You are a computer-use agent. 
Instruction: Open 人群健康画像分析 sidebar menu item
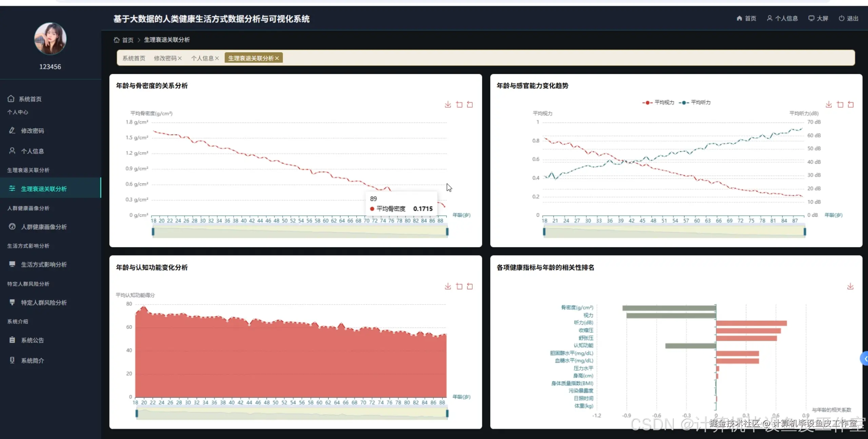pos(43,227)
